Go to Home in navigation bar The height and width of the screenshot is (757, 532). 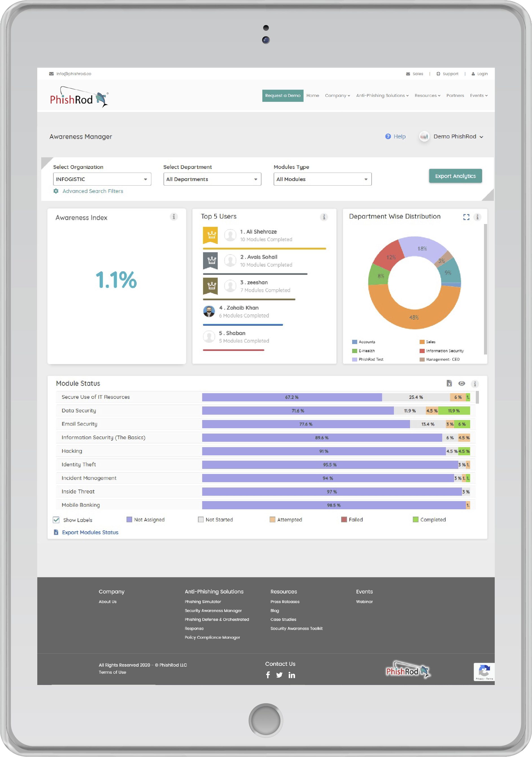[313, 96]
